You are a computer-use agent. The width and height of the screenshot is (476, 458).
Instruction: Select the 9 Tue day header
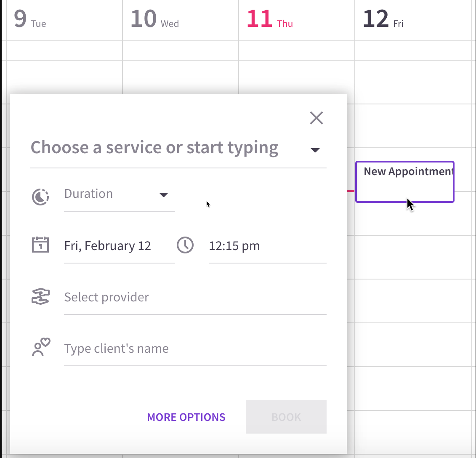pos(30,19)
